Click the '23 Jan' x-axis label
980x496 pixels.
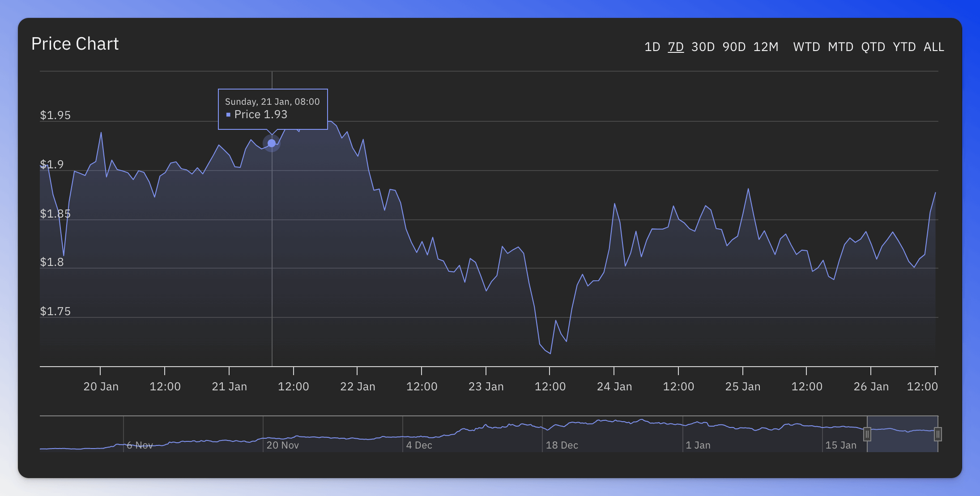pos(486,386)
